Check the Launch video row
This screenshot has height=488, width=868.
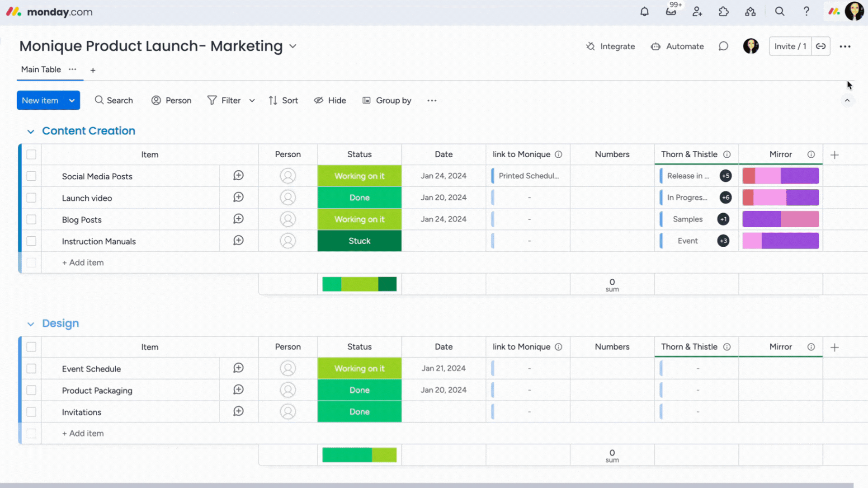pos(31,197)
